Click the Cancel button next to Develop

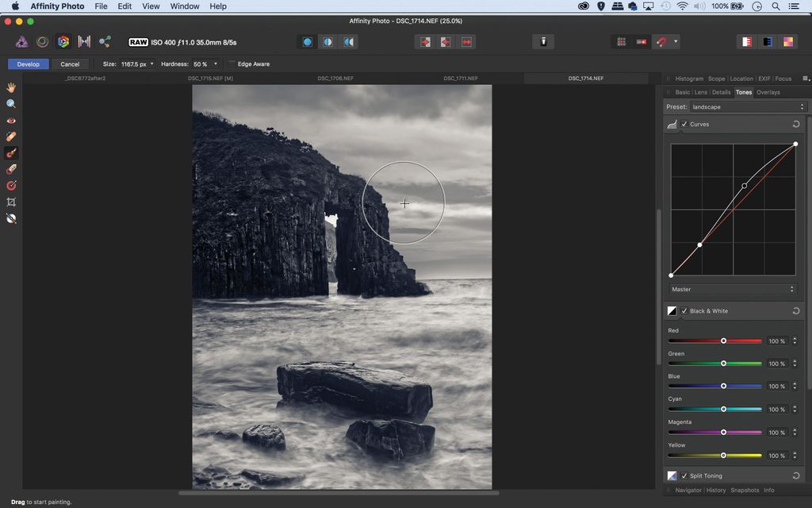71,63
